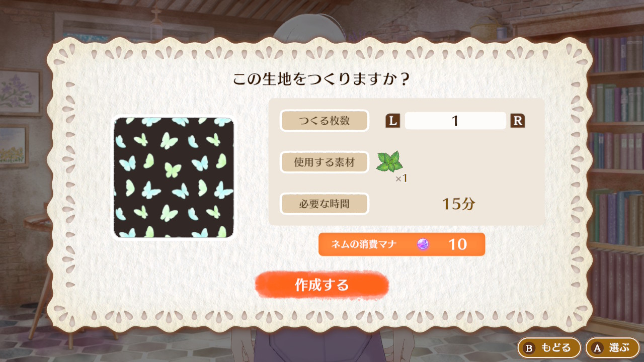Click the green leaf material icon

[x=390, y=162]
